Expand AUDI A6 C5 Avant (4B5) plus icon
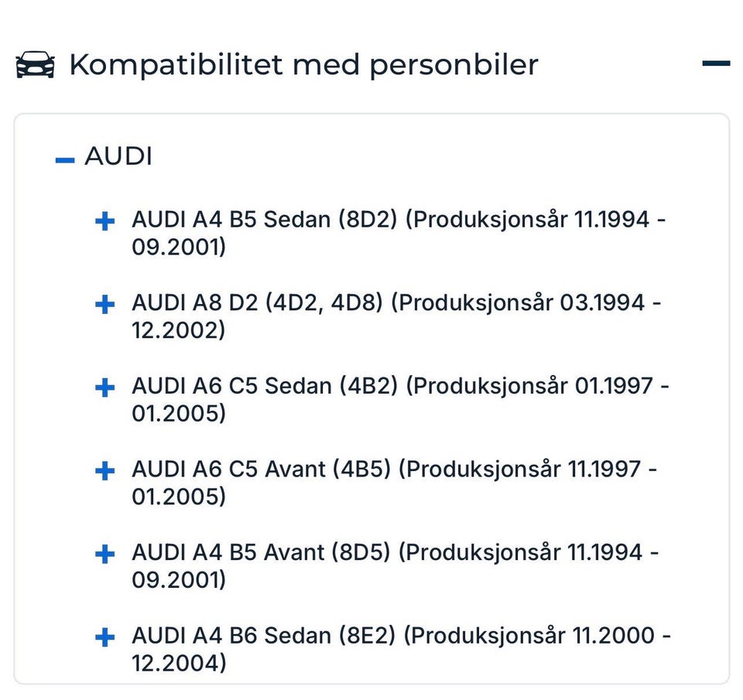 [x=104, y=471]
